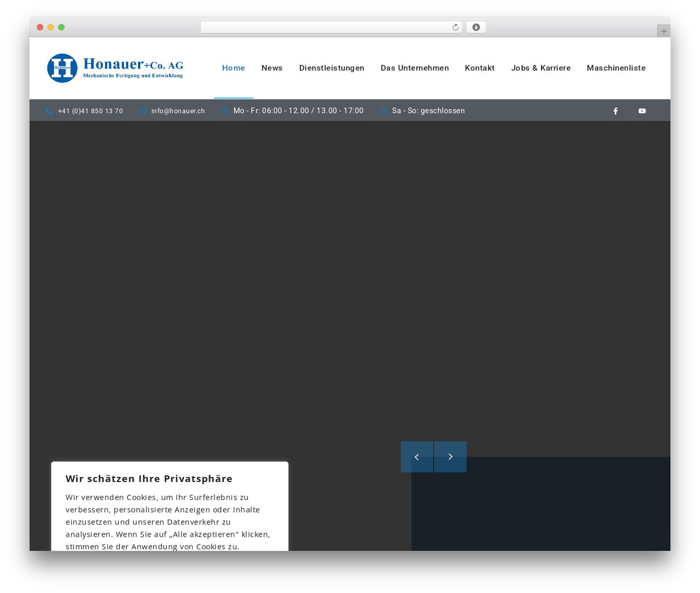Screen dimensions: 700x593
Task: Maximize the window with the green button
Action: (61, 27)
